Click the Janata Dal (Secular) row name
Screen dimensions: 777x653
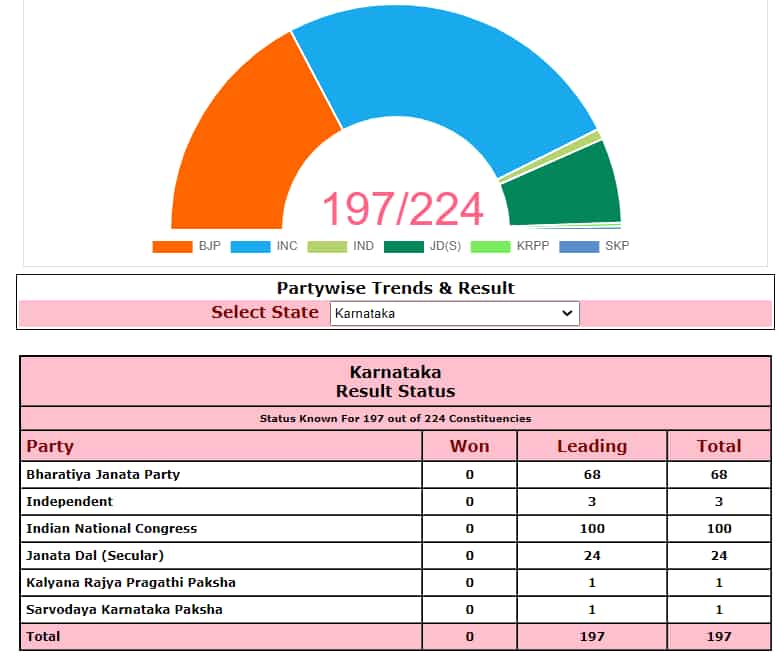(95, 555)
